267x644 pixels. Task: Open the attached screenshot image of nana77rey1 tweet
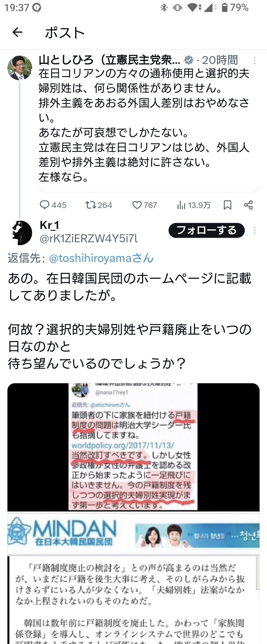click(133, 447)
